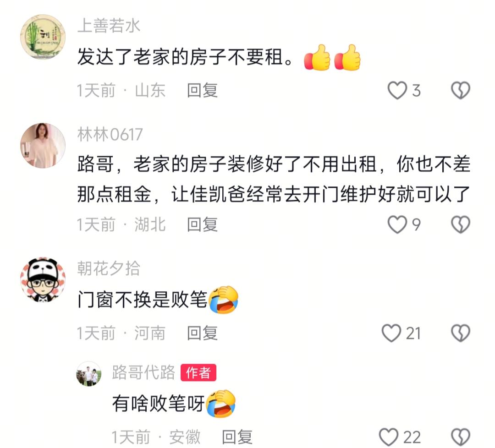Screen dimensions: 495x448
Task: Tap username 朝花夕拾
Action: click(109, 268)
